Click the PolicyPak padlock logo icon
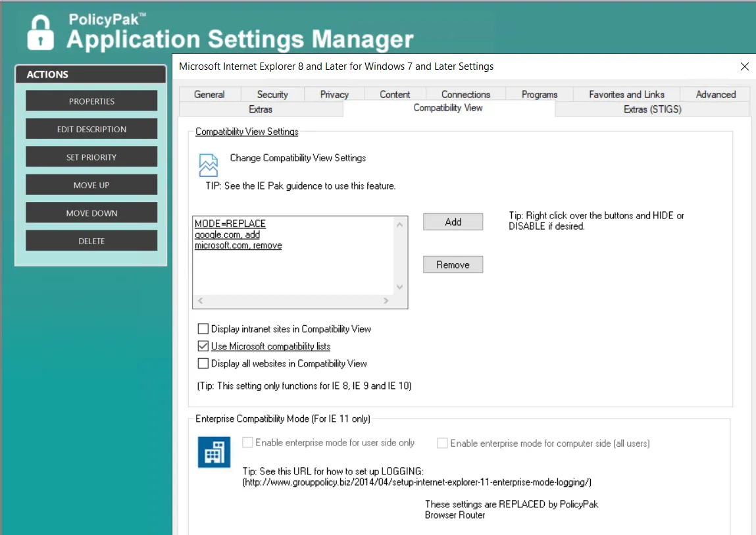756x535 pixels. (x=41, y=32)
